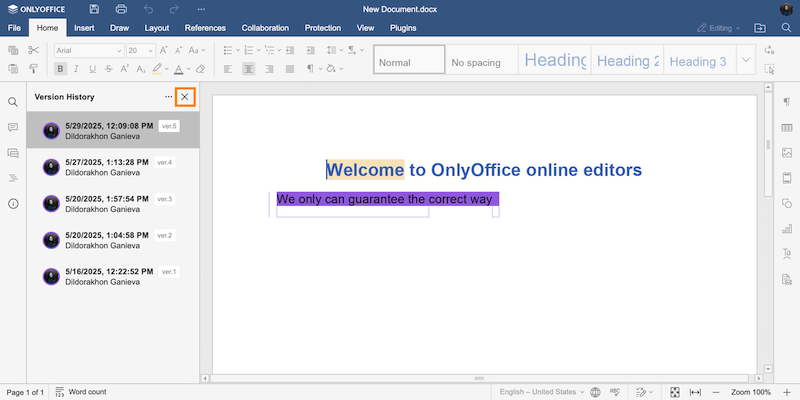Click the yellow highlight color button

pos(156,69)
